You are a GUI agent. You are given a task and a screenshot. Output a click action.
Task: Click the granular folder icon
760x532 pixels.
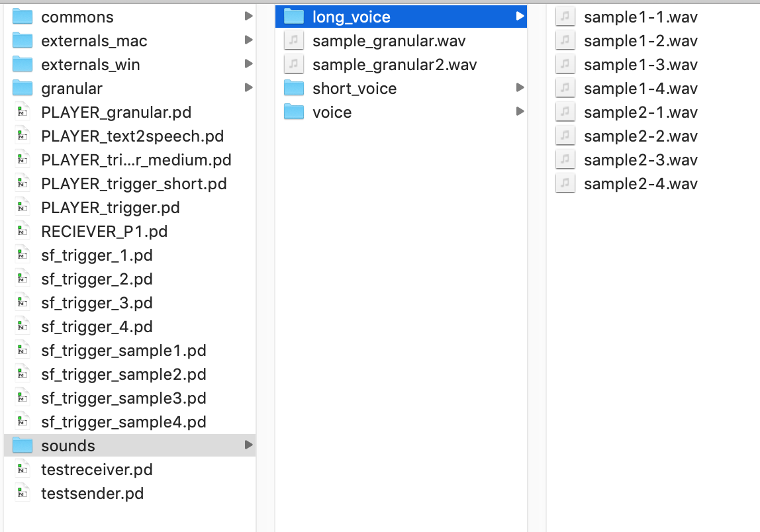click(x=23, y=88)
